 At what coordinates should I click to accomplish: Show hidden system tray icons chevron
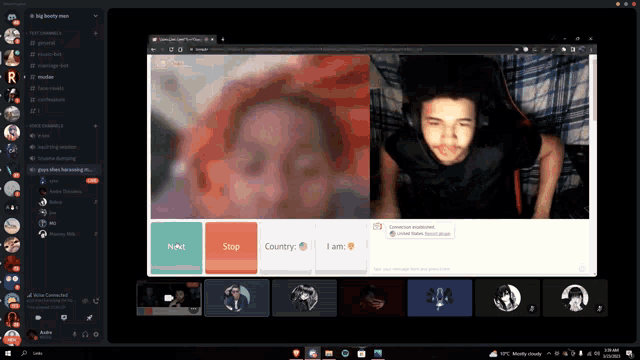click(x=549, y=353)
